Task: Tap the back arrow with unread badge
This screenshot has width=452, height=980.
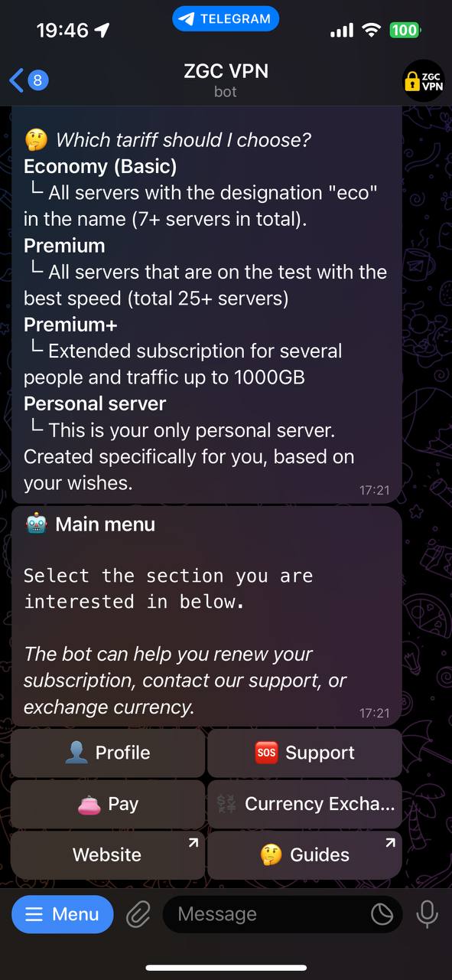Action: tap(29, 80)
